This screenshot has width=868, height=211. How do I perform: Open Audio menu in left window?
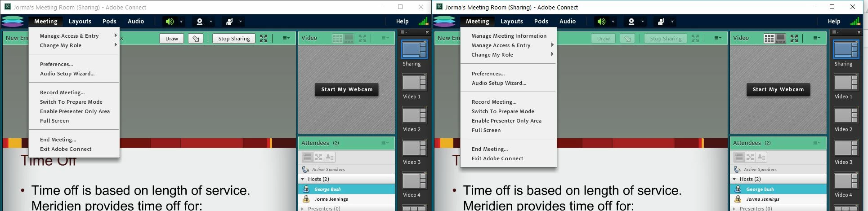click(x=136, y=21)
